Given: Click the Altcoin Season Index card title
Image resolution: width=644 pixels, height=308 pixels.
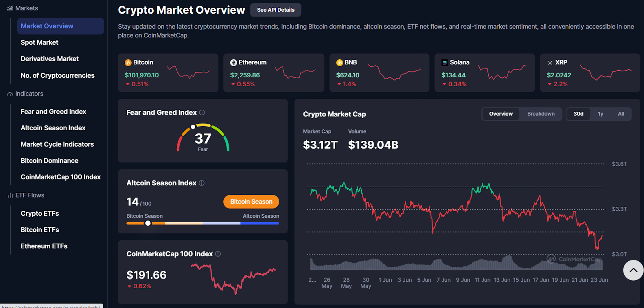Looking at the screenshot, I should pyautogui.click(x=161, y=183).
